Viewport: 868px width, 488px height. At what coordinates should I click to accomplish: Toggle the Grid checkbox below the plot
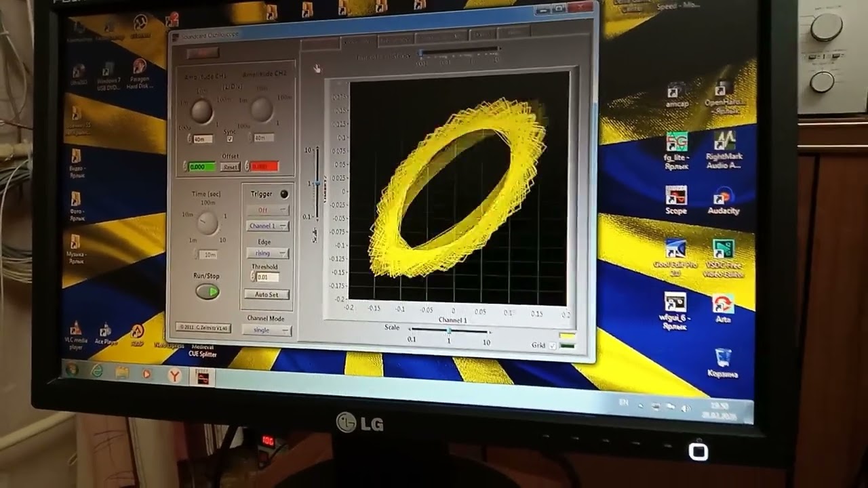pyautogui.click(x=552, y=346)
